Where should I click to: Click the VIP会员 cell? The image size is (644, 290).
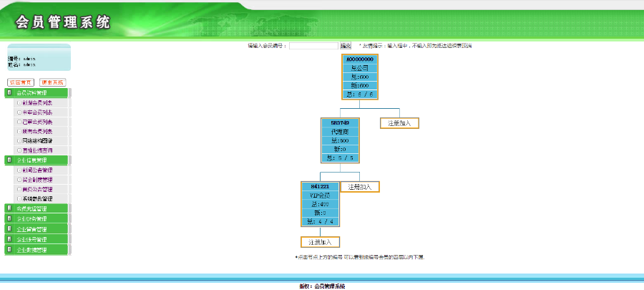coord(321,195)
